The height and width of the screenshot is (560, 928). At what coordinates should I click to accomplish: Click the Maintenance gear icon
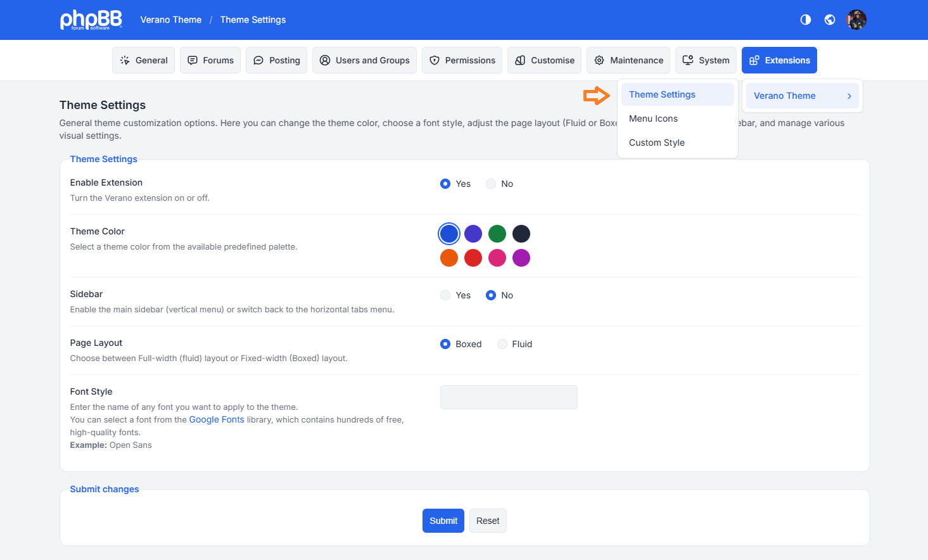(x=599, y=61)
